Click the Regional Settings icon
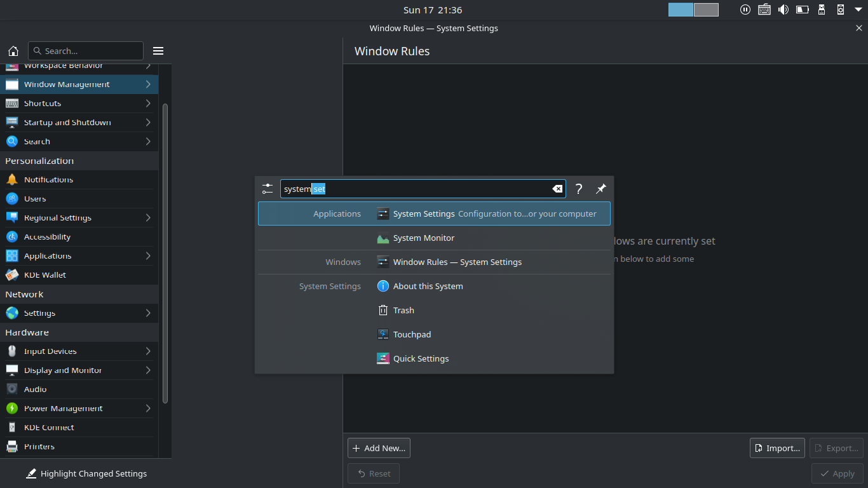 coord(12,218)
